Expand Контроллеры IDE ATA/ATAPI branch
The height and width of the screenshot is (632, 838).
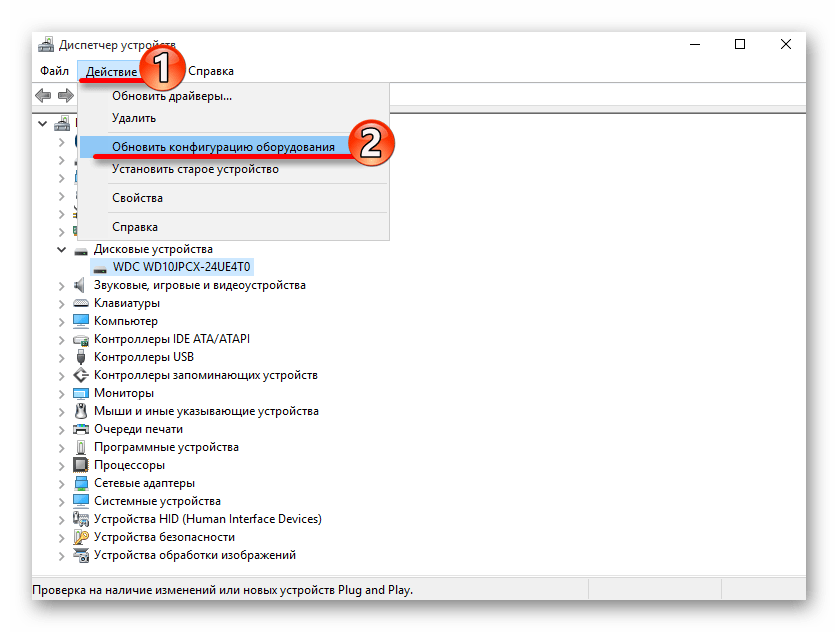click(61, 340)
